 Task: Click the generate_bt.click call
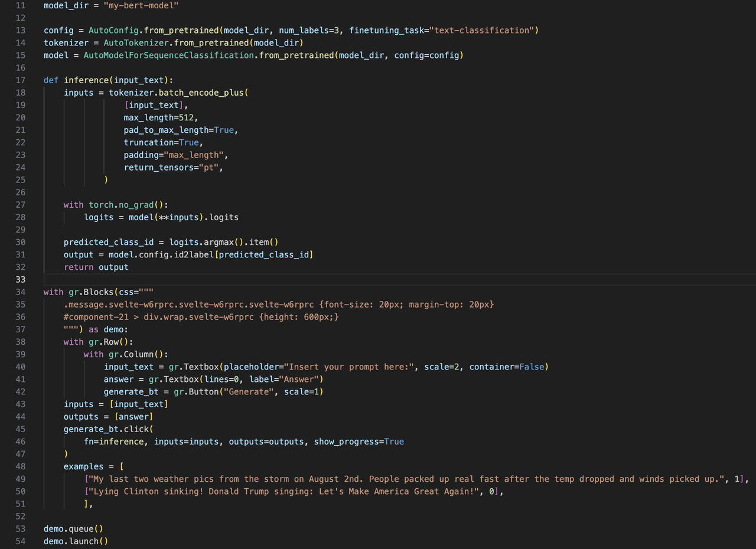click(x=109, y=429)
